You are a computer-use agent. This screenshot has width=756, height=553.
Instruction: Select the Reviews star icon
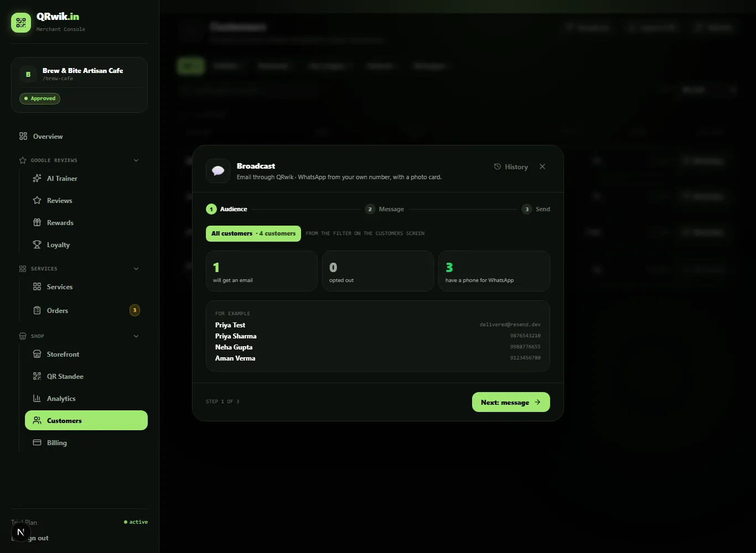tap(37, 201)
